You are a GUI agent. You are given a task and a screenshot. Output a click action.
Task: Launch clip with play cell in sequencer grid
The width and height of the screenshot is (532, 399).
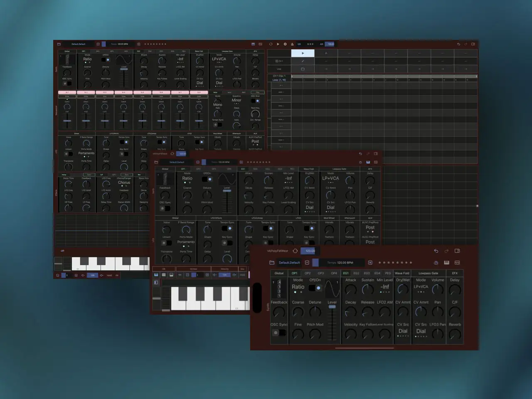[303, 53]
